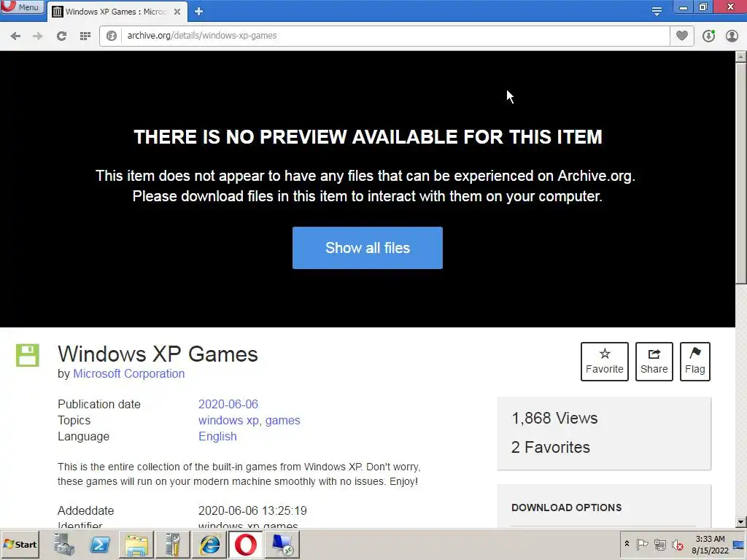Open the downloads icon in toolbar
This screenshot has width=747, height=560.
(708, 36)
